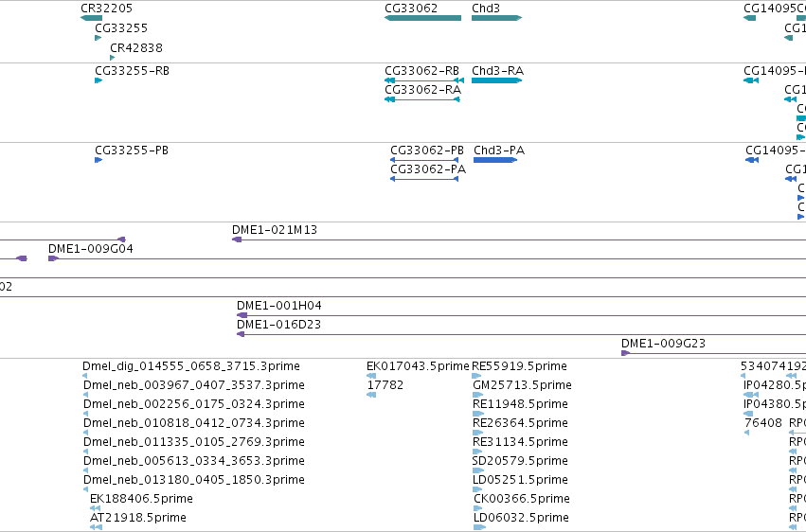Click the CG14095 gene arrow glyph
This screenshot has height=532, width=806.
(x=749, y=18)
